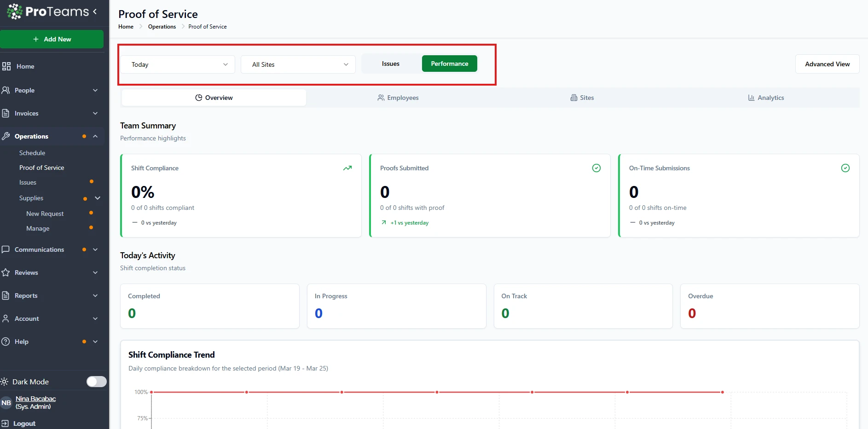Viewport: 868px width, 429px height.
Task: Switch to the Employees tab
Action: pyautogui.click(x=398, y=98)
